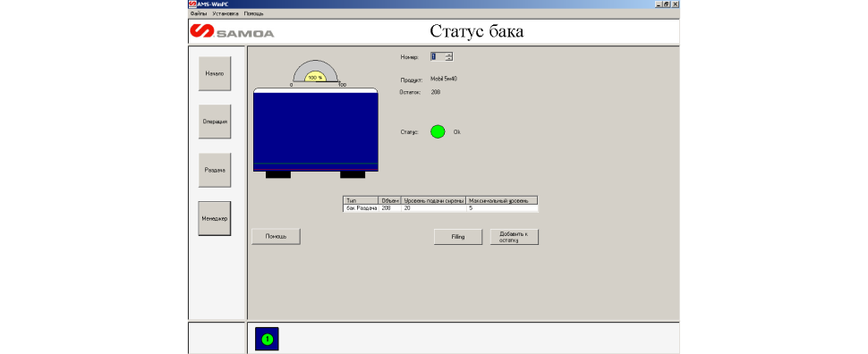Open the Менеджер sidebar section
This screenshot has width=868, height=354.
[x=214, y=218]
